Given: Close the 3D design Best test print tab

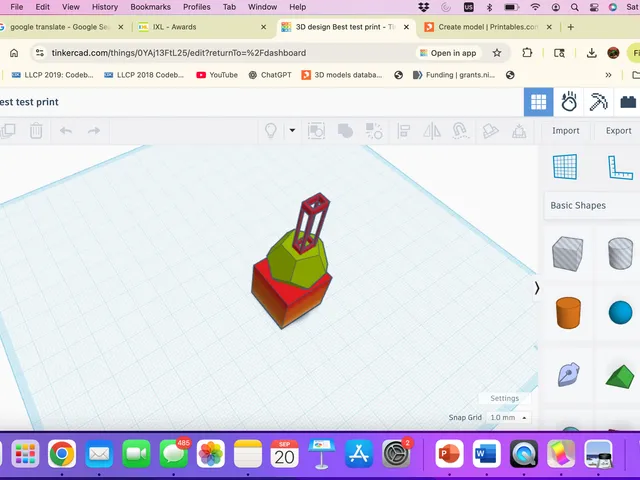Looking at the screenshot, I should click(406, 27).
